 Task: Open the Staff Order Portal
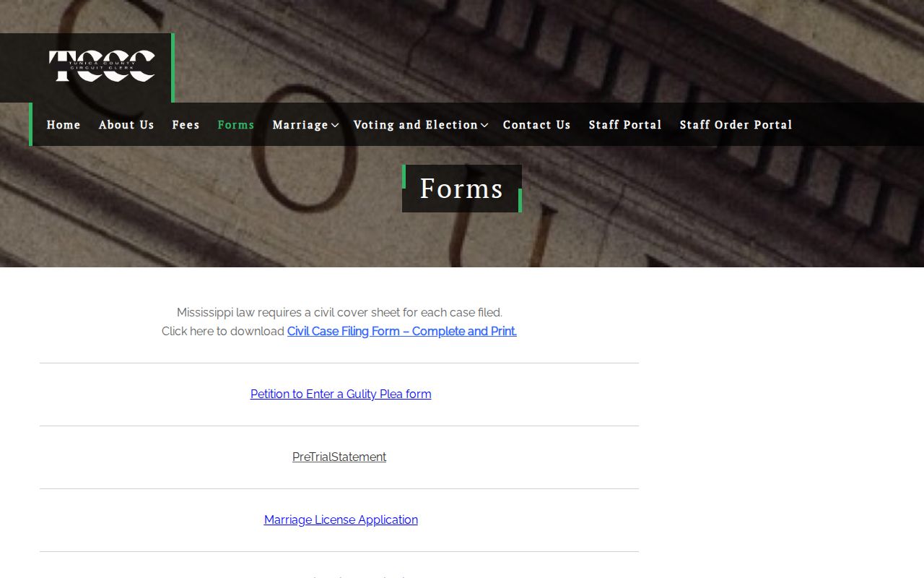pyautogui.click(x=736, y=125)
